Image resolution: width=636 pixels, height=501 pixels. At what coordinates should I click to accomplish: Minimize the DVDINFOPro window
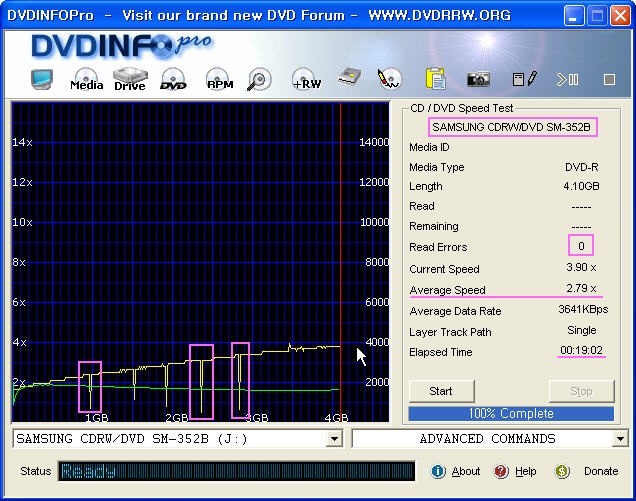click(x=573, y=16)
